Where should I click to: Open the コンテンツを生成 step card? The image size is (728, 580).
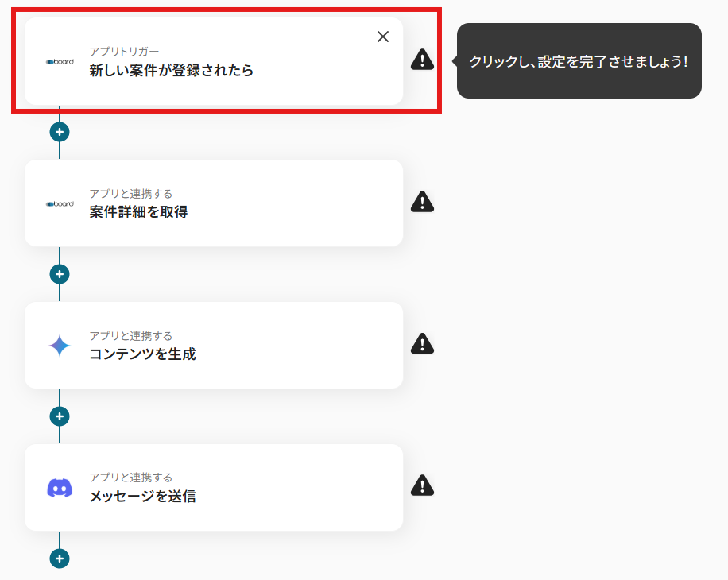coord(214,345)
